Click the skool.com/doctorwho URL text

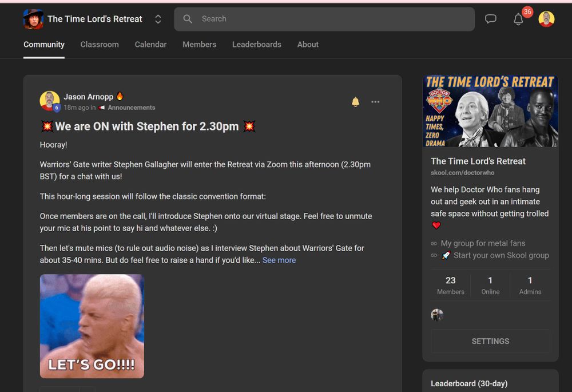[463, 173]
